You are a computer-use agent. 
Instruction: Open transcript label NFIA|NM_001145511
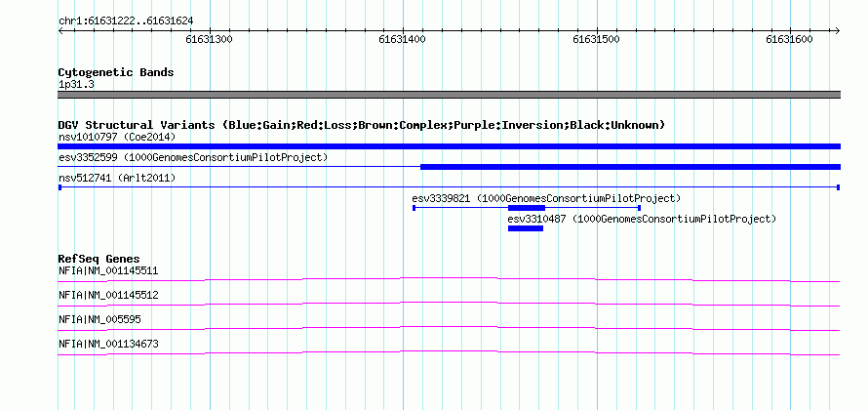click(108, 271)
